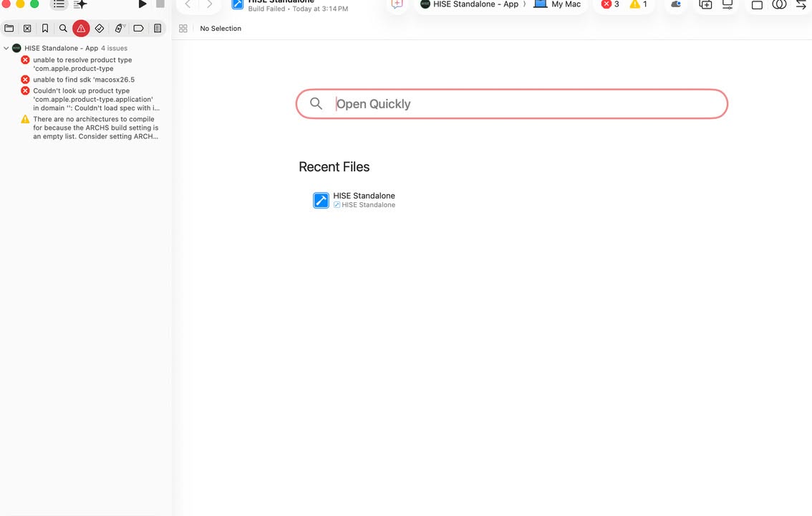Select the Issue navigator warning icon
Screen dimensions: 812x516
coord(81,29)
